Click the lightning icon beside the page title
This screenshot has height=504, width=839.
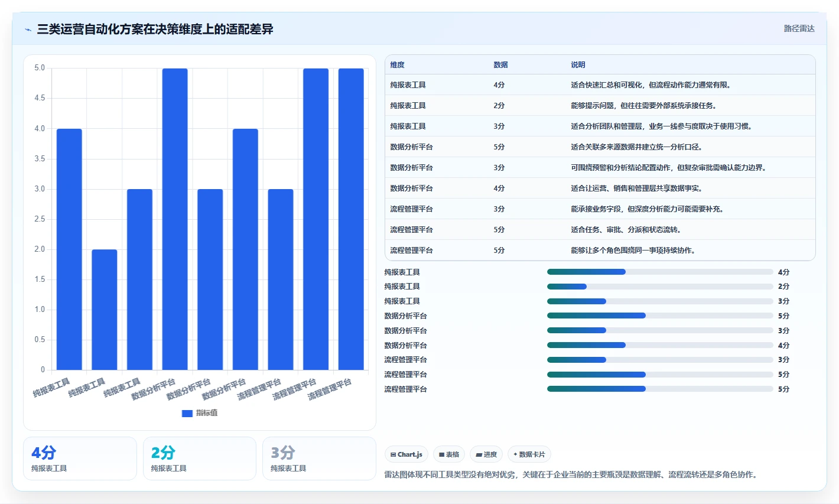[x=28, y=30]
